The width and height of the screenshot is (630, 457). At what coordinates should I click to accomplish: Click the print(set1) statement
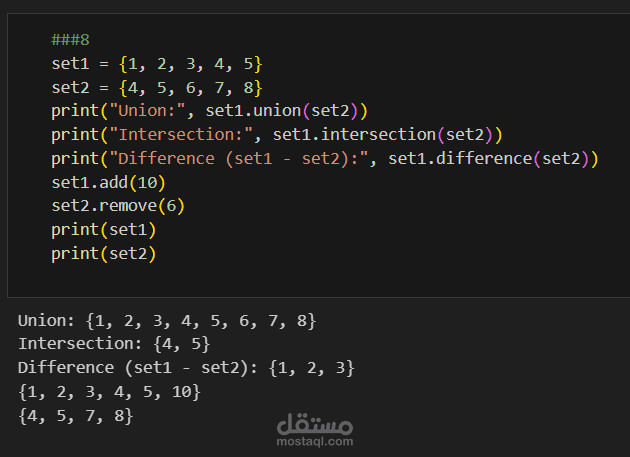[103, 230]
